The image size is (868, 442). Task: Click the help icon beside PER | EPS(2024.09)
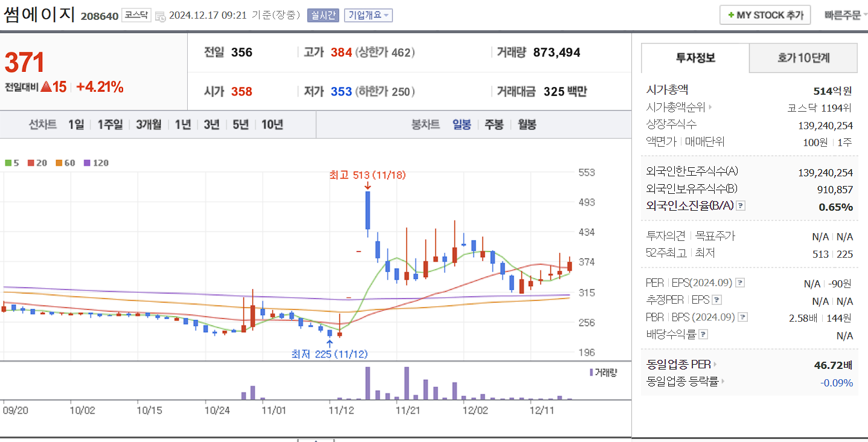(740, 281)
